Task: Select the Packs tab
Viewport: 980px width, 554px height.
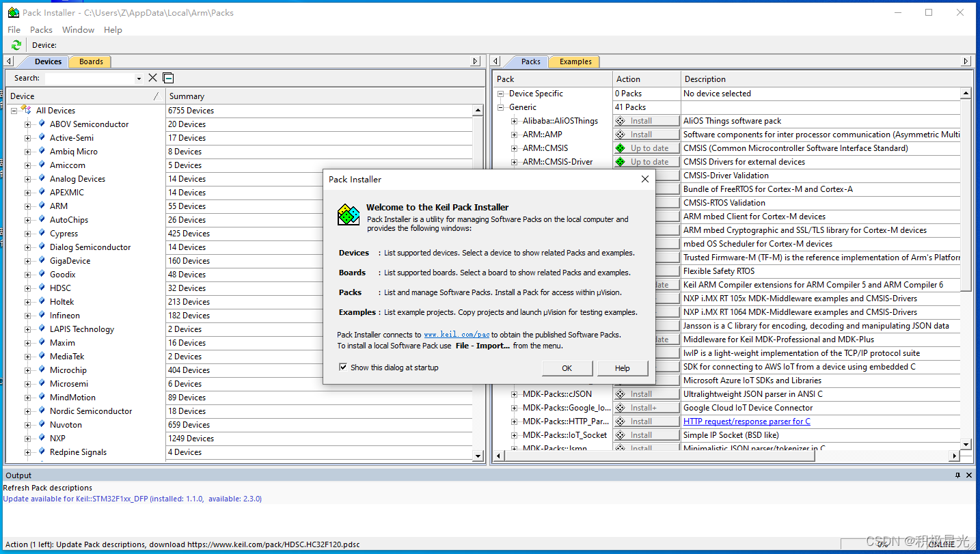Action: point(530,61)
